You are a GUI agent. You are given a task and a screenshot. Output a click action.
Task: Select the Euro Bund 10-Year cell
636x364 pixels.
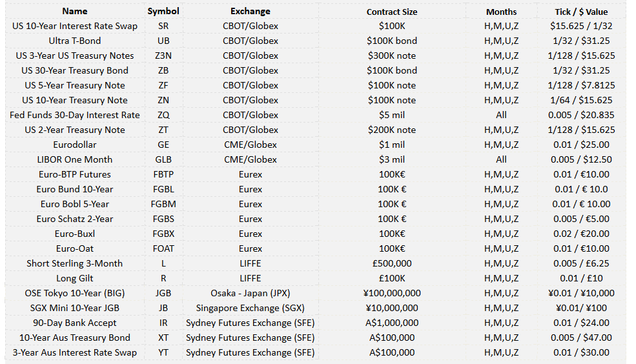pyautogui.click(x=75, y=189)
